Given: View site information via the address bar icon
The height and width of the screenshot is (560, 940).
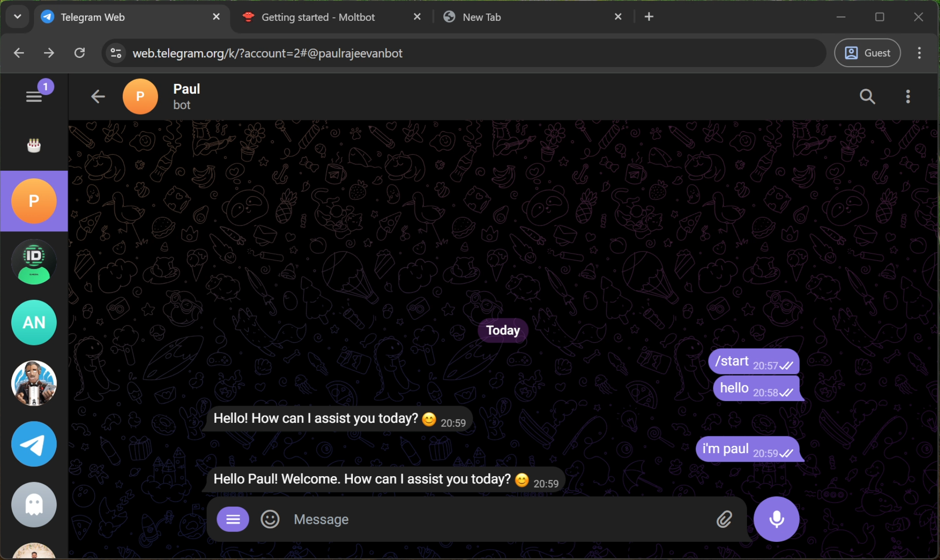Looking at the screenshot, I should click(116, 53).
